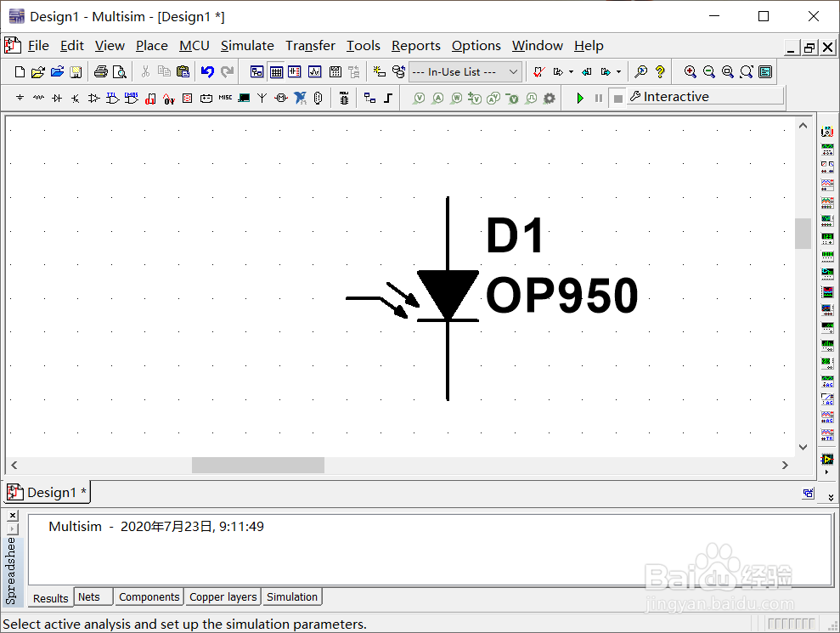Screen dimensions: 840x633
Task: Place an indicator component
Action: [x=188, y=98]
